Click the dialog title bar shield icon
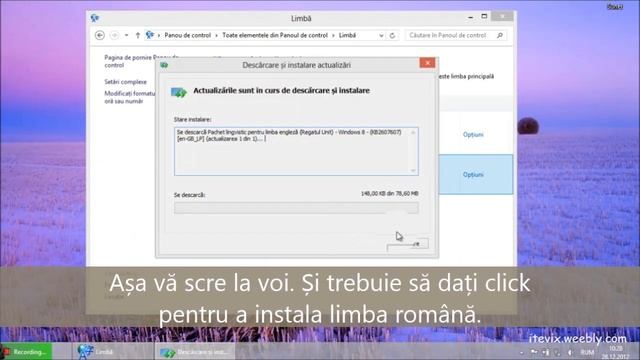The height and width of the screenshot is (360, 640). (x=164, y=65)
